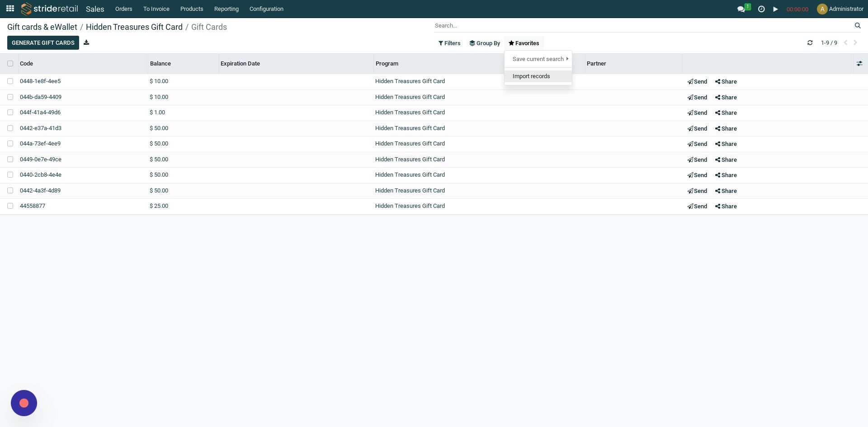Go to next page arrow
The height and width of the screenshot is (427, 868).
[x=855, y=43]
